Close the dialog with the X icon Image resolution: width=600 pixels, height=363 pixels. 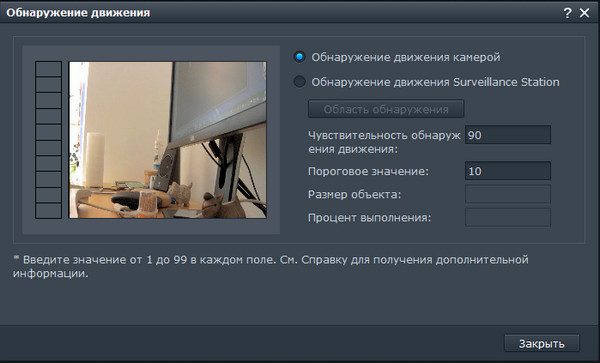[584, 13]
